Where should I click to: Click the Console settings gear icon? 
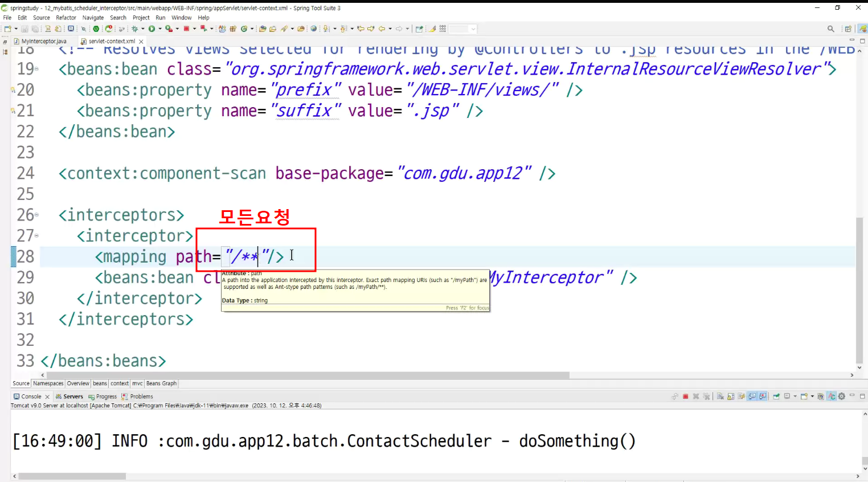[841, 397]
